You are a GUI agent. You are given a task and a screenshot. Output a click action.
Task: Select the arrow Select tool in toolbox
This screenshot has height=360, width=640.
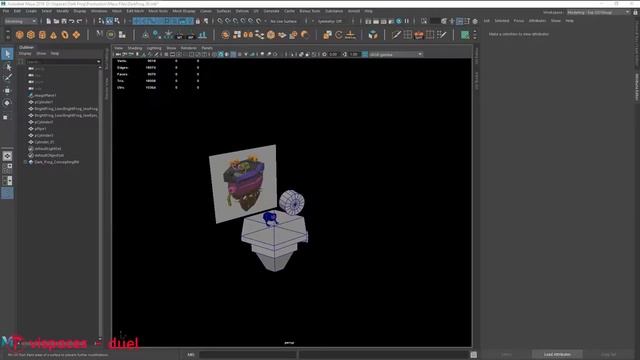click(7, 53)
